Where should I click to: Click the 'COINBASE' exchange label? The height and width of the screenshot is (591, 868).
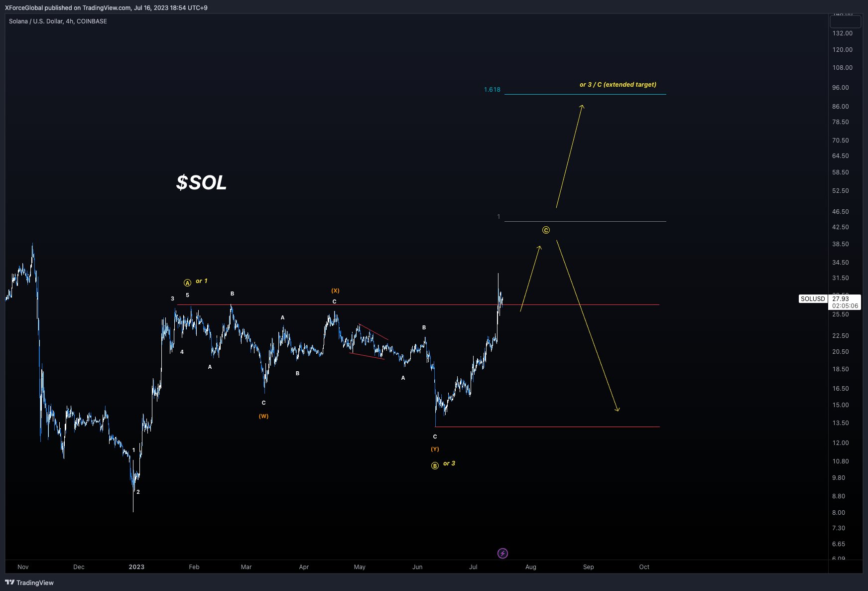pos(92,21)
